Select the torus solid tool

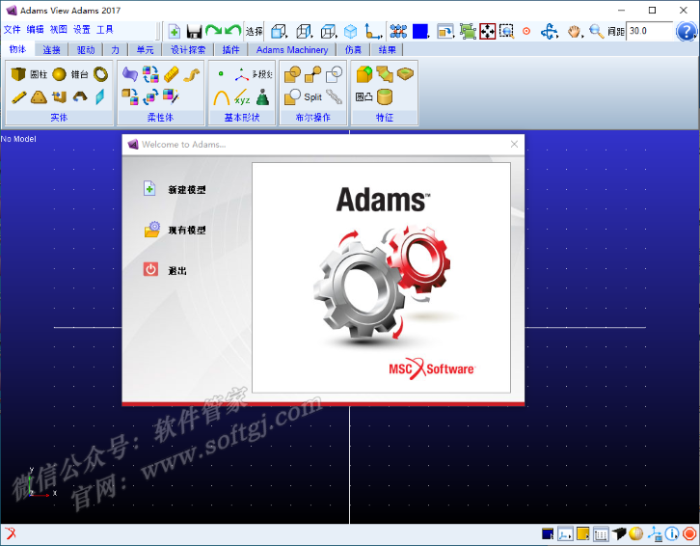click(x=101, y=74)
